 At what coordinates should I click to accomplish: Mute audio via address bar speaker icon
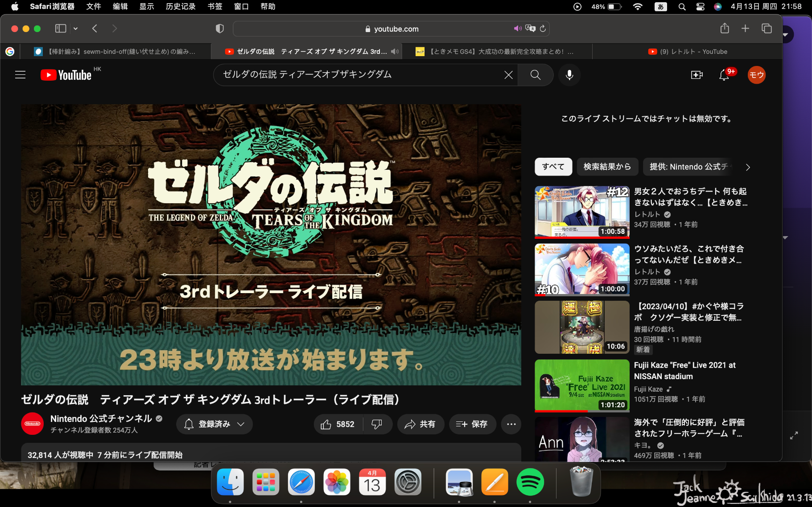tap(517, 29)
